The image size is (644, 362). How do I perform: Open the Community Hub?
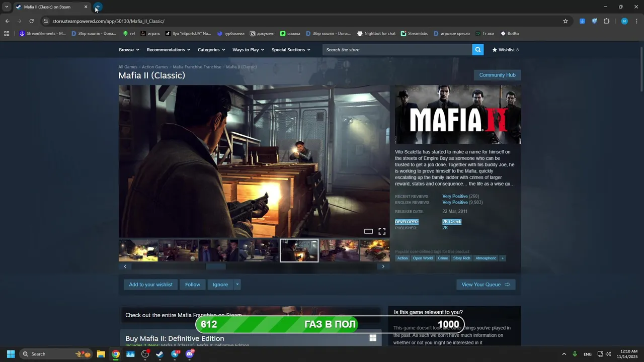(497, 75)
